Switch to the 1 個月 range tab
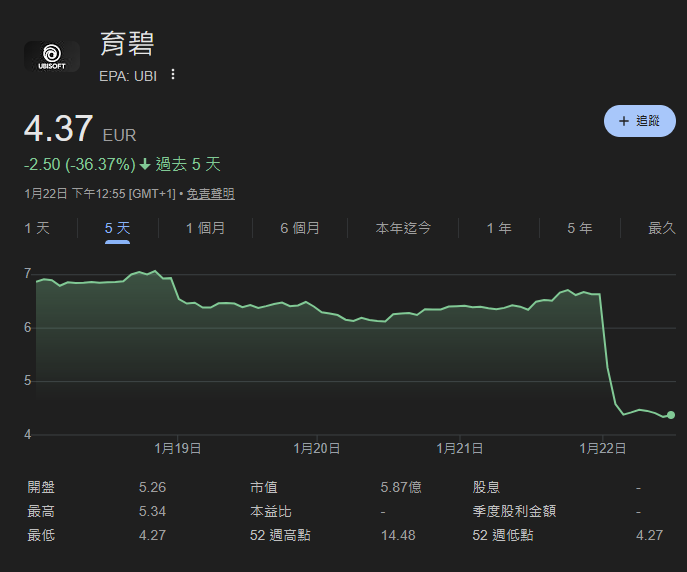 pos(205,228)
